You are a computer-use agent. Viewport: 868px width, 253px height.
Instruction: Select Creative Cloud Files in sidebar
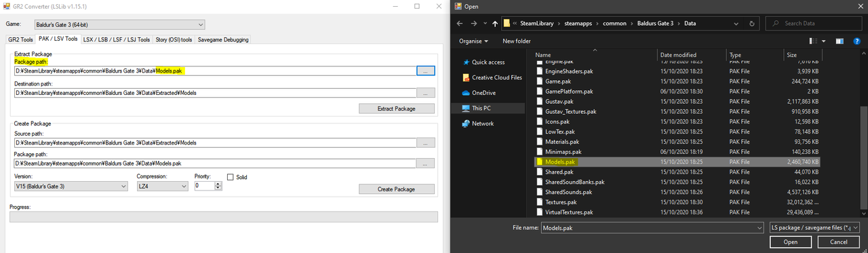[493, 77]
